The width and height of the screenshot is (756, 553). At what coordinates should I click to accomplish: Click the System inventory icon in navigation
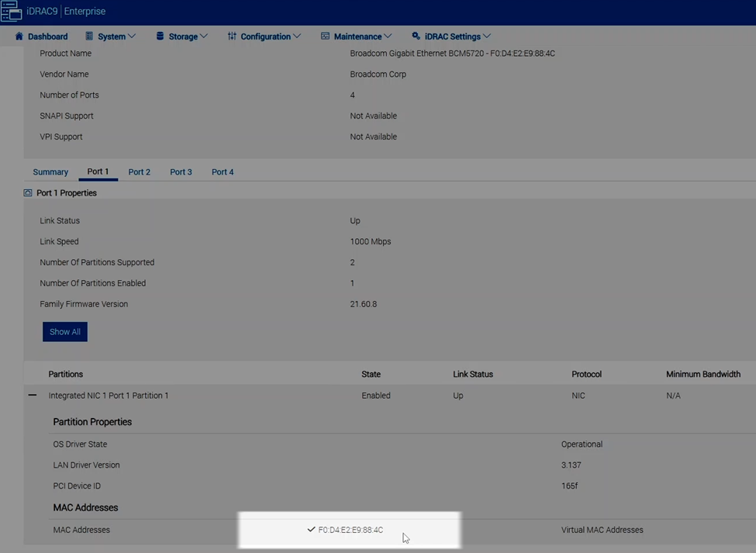coord(91,36)
